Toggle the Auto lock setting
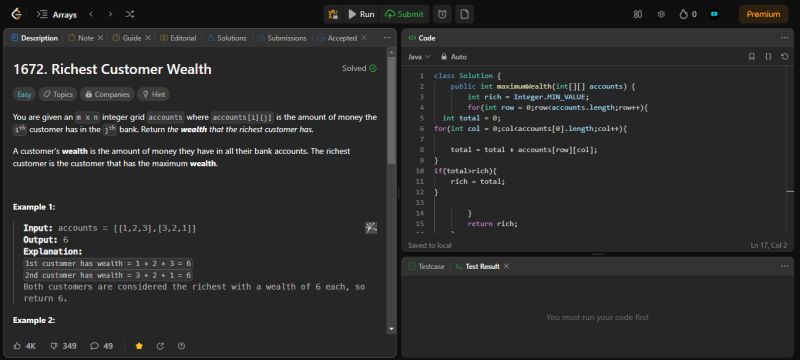The width and height of the screenshot is (800, 360). click(454, 57)
